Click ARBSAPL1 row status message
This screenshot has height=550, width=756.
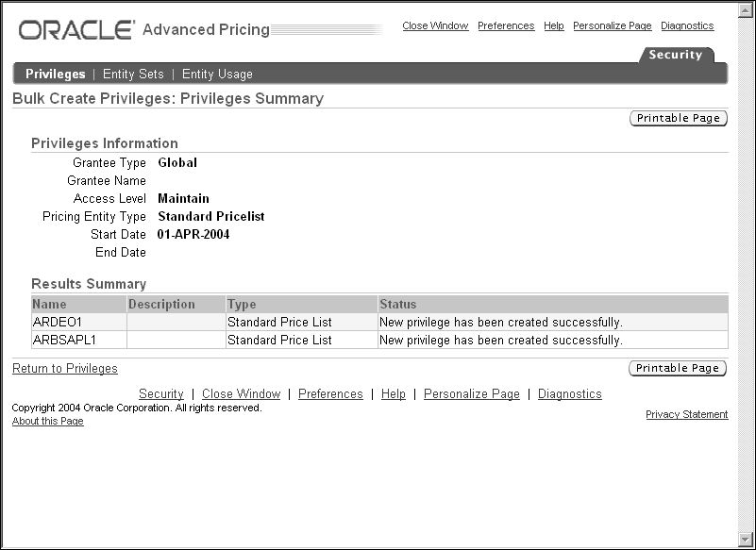click(501, 340)
